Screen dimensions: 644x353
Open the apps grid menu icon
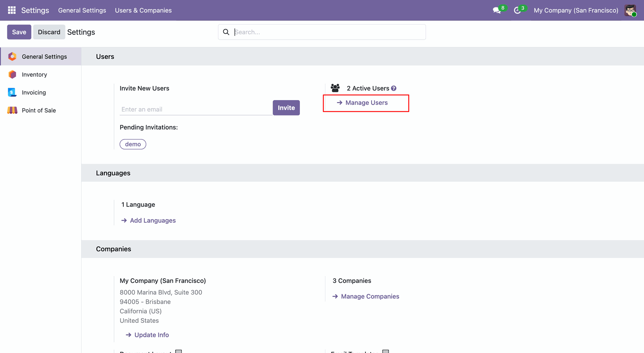(12, 10)
